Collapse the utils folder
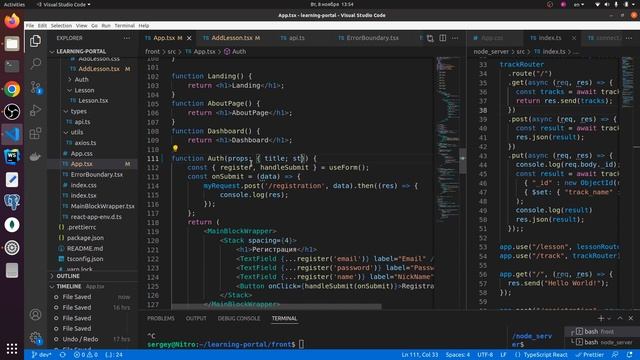Viewport: 640px width, 360px height. [x=77, y=132]
